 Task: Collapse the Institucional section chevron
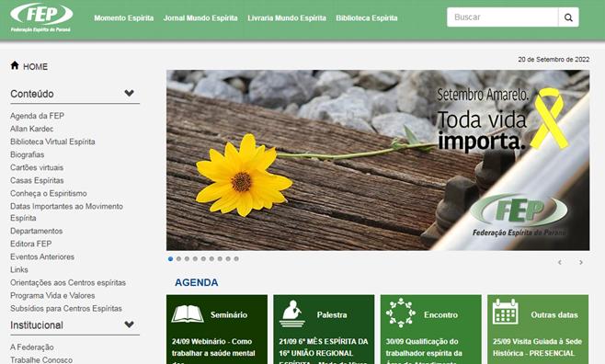130,324
